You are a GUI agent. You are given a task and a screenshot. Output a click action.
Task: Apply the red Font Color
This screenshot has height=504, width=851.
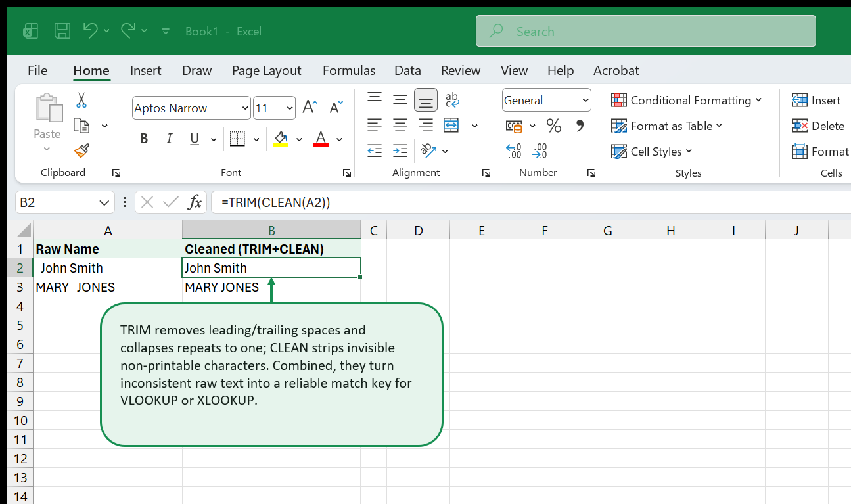[x=321, y=139]
